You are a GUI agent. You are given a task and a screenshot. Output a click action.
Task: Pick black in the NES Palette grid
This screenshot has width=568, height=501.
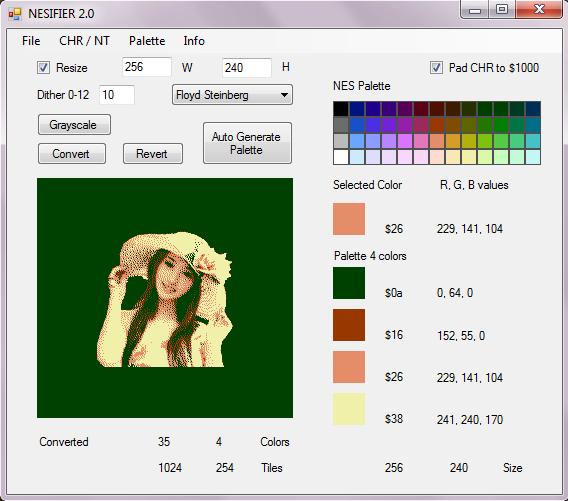coord(341,109)
